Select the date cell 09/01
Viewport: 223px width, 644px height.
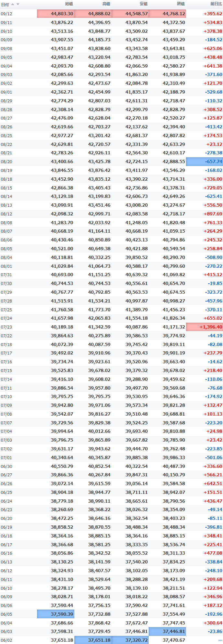point(6,92)
